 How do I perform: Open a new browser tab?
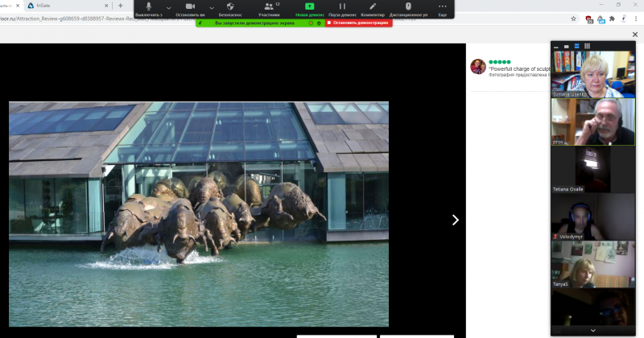(120, 6)
